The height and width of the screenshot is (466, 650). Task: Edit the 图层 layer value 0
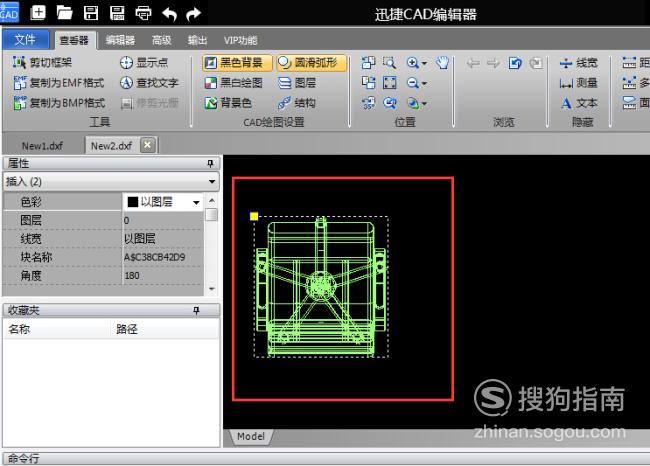[x=162, y=220]
